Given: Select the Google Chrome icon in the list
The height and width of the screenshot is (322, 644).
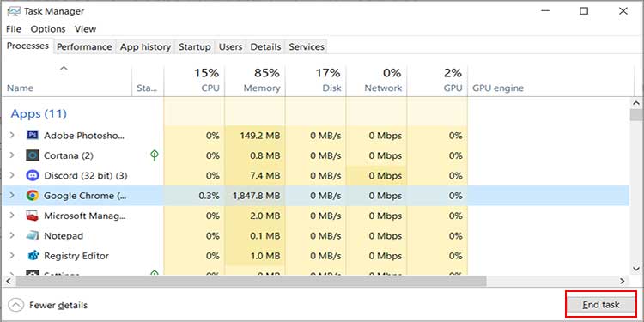Looking at the screenshot, I should click(x=32, y=196).
